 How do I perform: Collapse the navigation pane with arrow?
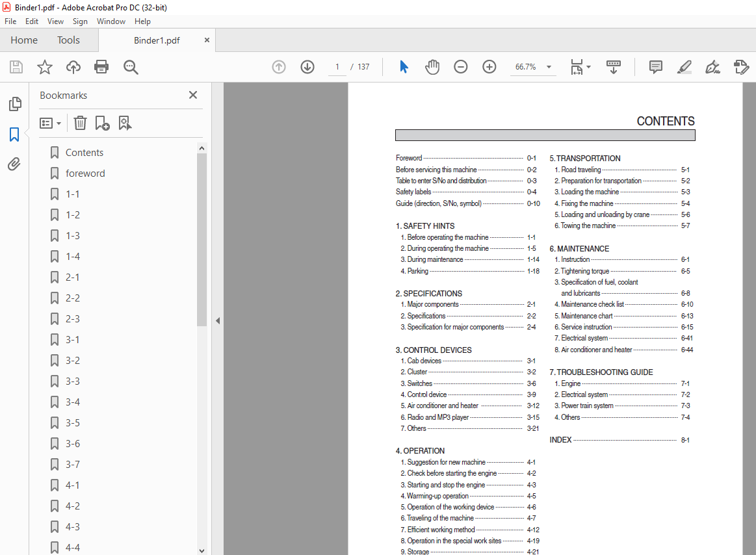218,320
